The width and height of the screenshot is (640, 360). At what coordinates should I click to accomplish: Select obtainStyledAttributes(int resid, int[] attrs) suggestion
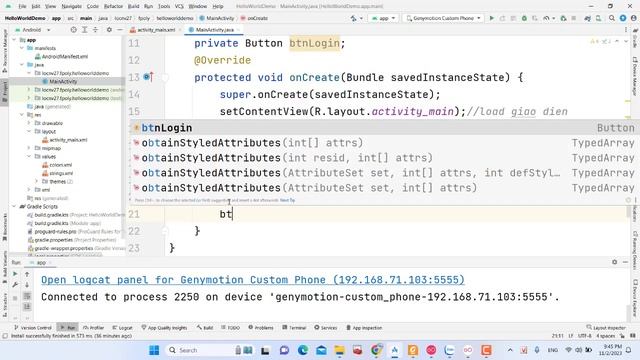click(383, 158)
